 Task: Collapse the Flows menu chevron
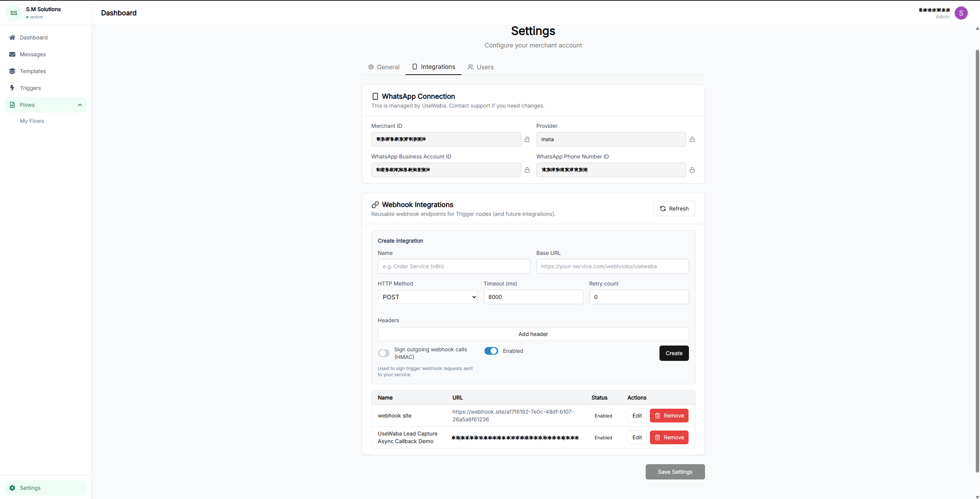tap(80, 105)
